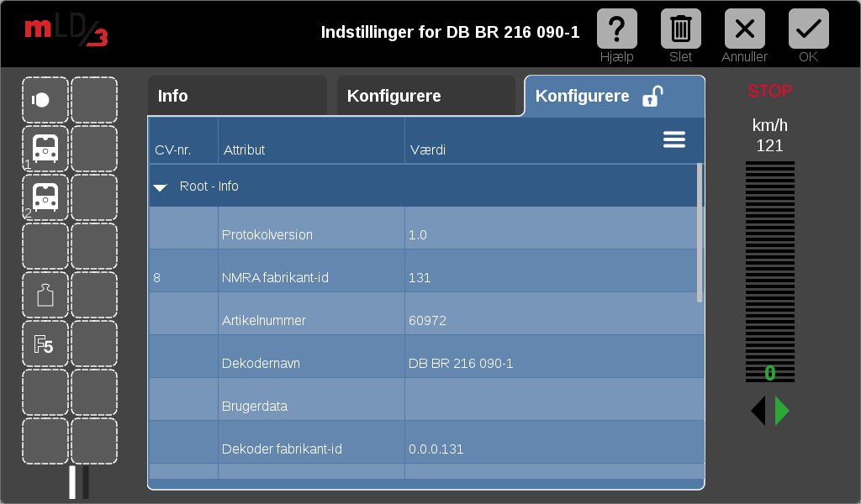Activate locomotive function icon number 2
This screenshot has height=504, width=861.
(x=45, y=197)
